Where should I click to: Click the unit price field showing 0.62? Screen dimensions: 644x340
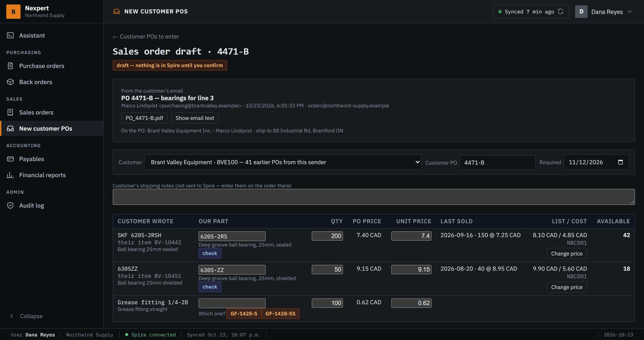click(x=411, y=303)
